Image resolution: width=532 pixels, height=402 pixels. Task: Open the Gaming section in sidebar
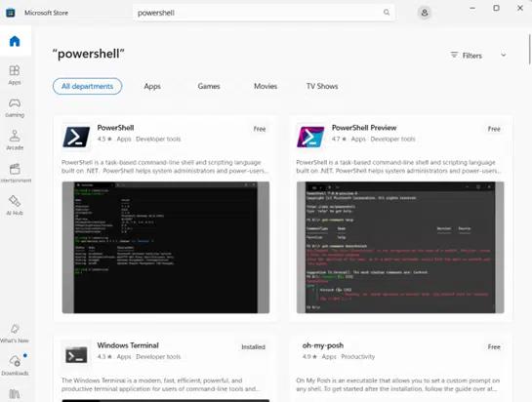coord(15,108)
